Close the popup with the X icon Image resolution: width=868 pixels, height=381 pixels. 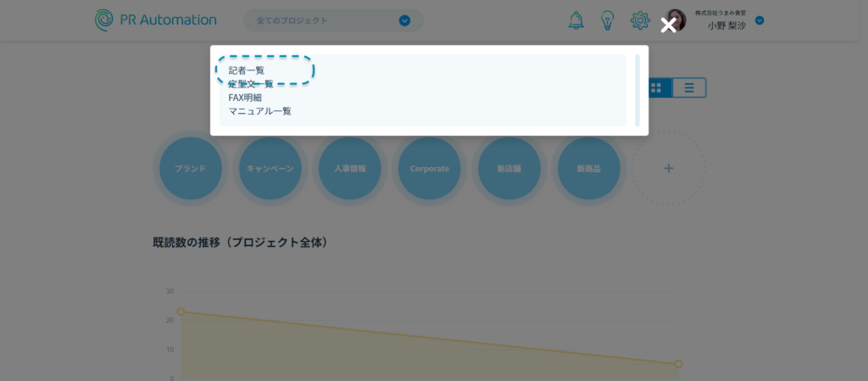[668, 25]
